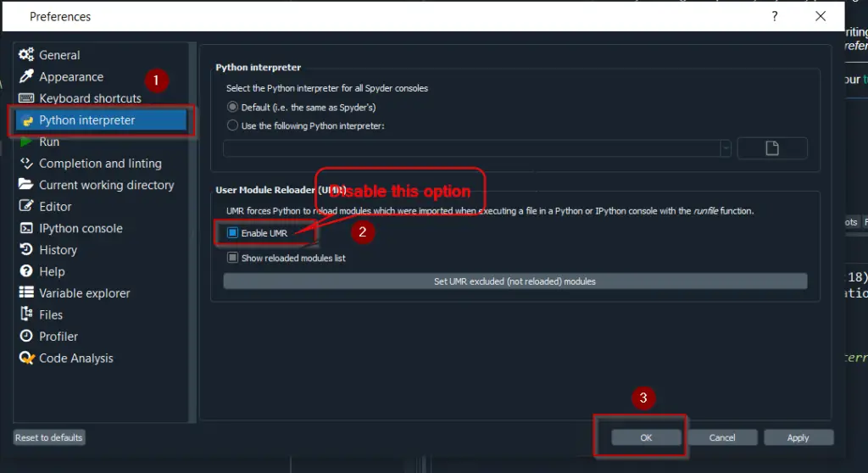868x473 pixels.
Task: Select Default interpreter radio button
Action: point(232,107)
